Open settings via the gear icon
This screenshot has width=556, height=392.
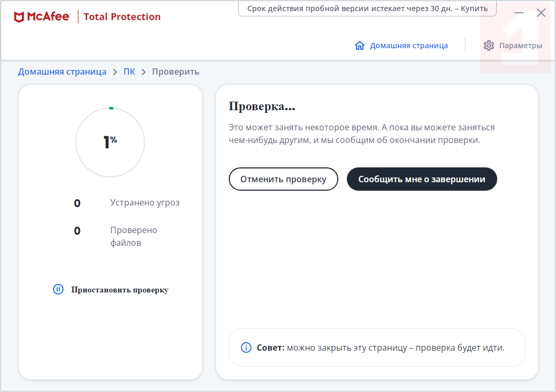click(x=489, y=46)
